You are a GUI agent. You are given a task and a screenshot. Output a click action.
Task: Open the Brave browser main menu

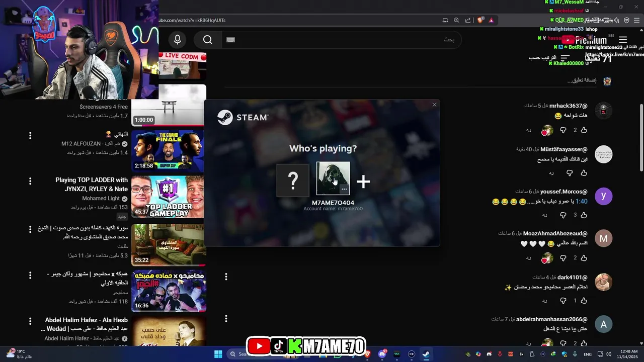pos(637,20)
